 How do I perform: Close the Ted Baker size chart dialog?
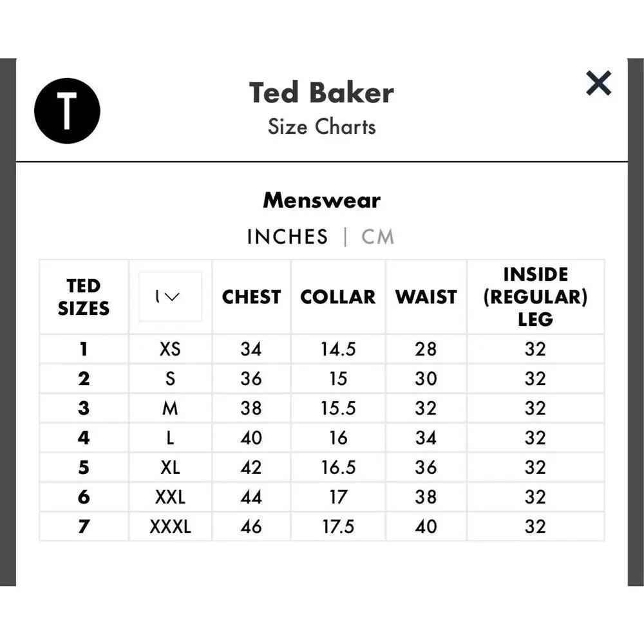click(x=598, y=83)
